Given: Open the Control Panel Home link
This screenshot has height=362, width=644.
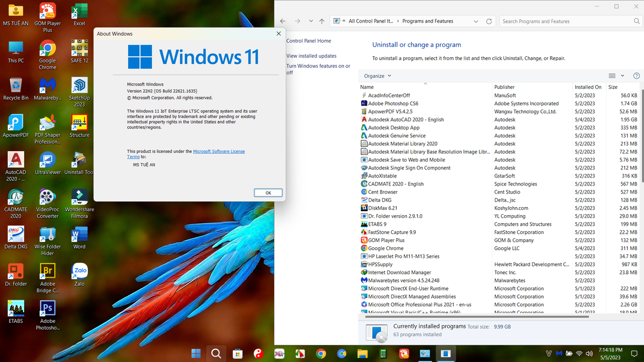Looking at the screenshot, I should pyautogui.click(x=309, y=41).
